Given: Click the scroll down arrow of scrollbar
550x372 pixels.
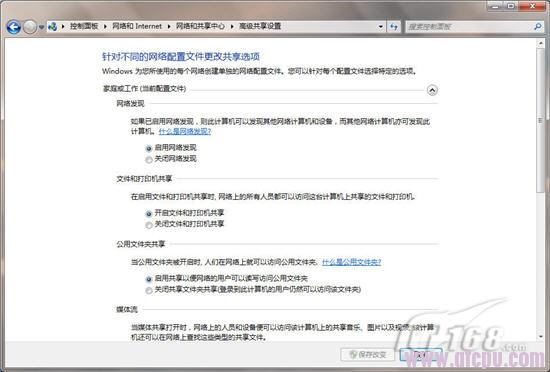Looking at the screenshot, I should pyautogui.click(x=540, y=337).
